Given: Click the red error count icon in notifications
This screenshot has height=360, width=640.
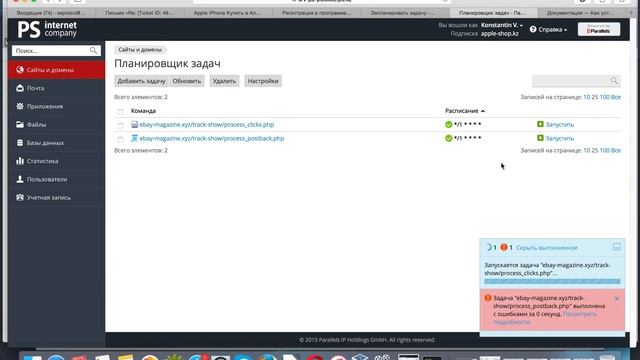Looking at the screenshot, I should tap(504, 247).
